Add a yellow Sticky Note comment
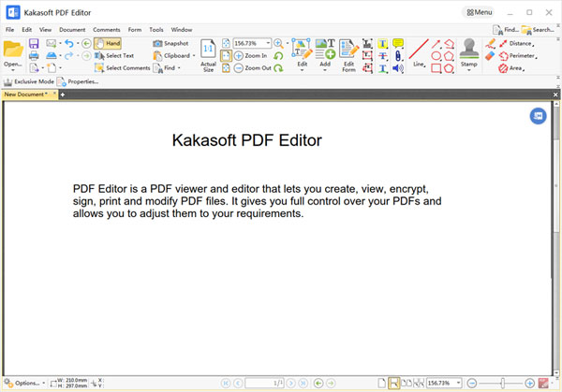The height and width of the screenshot is (392, 562). 398,43
